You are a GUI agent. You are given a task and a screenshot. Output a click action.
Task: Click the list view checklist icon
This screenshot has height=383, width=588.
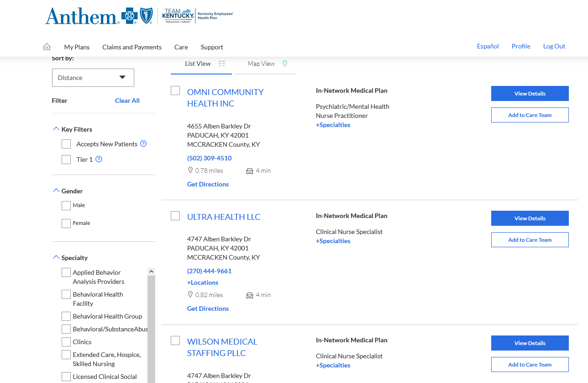pos(222,64)
